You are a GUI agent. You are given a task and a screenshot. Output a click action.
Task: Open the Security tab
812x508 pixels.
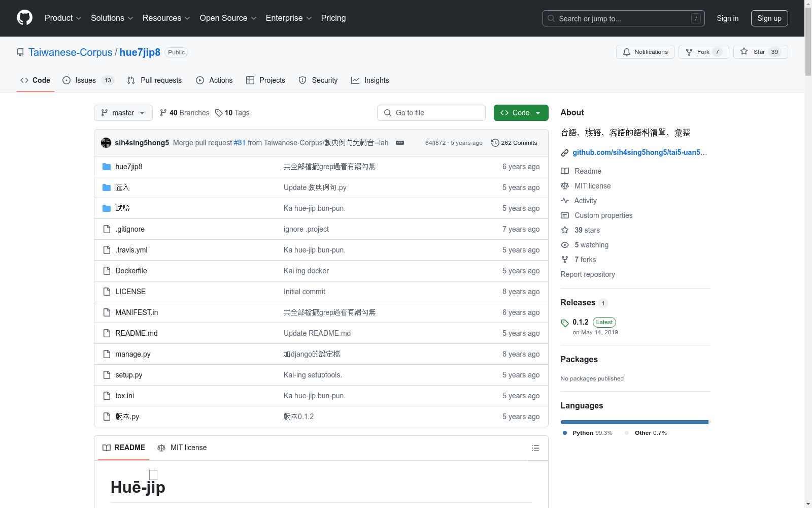(x=318, y=80)
